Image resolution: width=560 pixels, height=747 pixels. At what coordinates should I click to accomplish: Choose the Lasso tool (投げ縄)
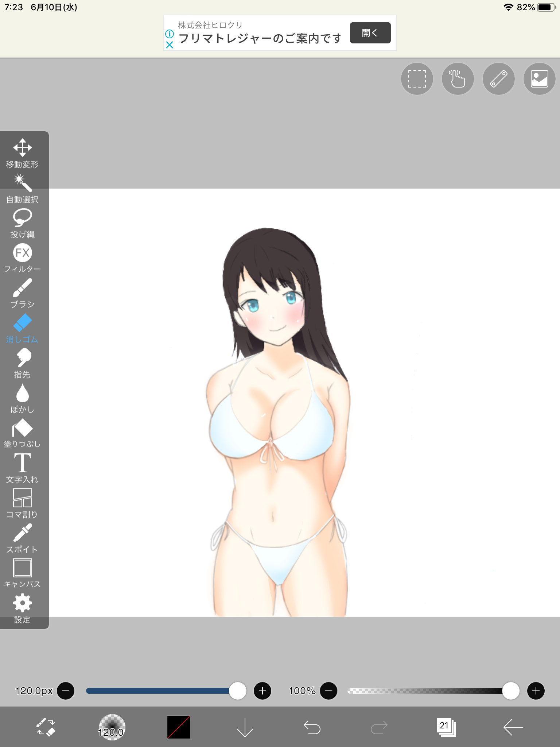click(22, 223)
